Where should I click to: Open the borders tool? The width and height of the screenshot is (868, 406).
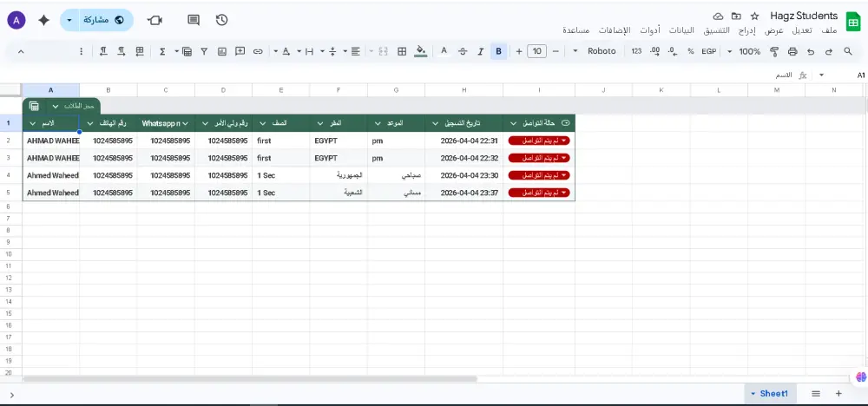coord(402,51)
